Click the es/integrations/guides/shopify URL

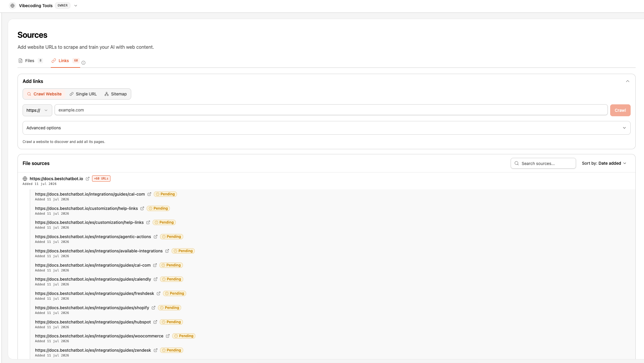pos(92,308)
